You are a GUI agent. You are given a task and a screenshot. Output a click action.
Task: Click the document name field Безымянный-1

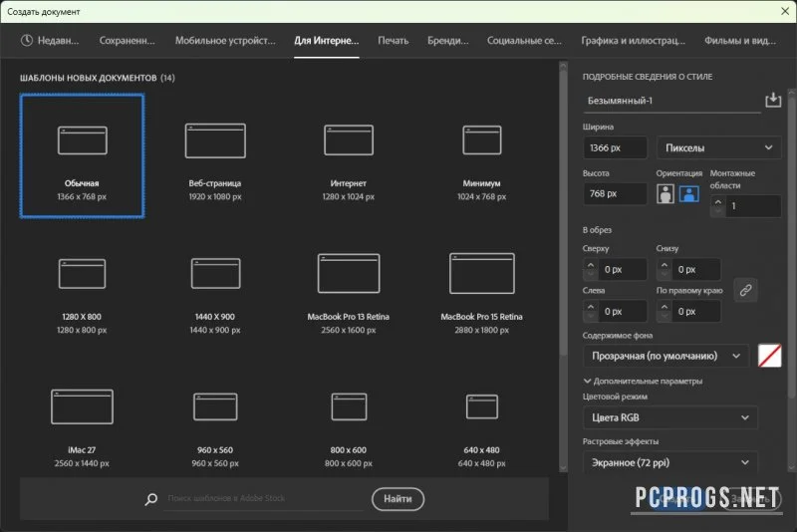pos(671,101)
